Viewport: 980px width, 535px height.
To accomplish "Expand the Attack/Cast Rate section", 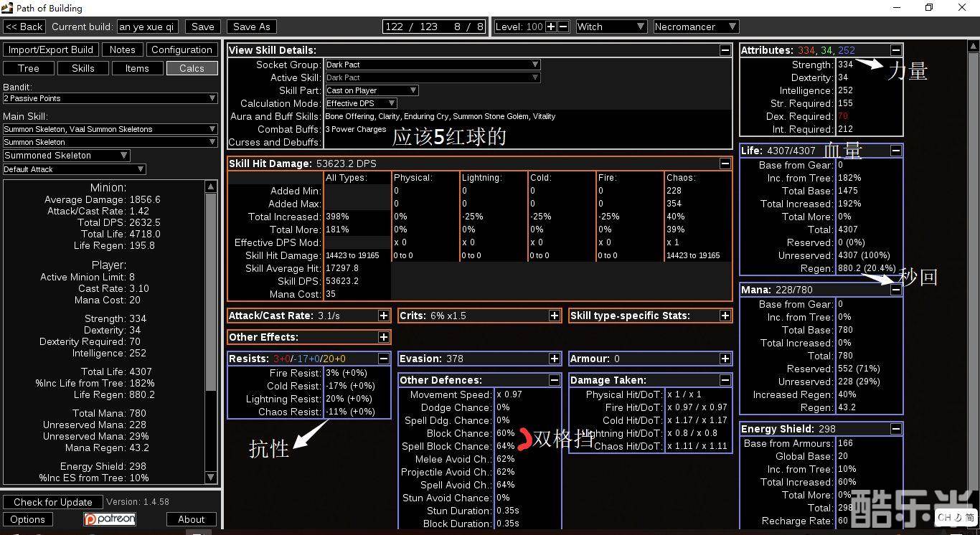I will pos(384,316).
